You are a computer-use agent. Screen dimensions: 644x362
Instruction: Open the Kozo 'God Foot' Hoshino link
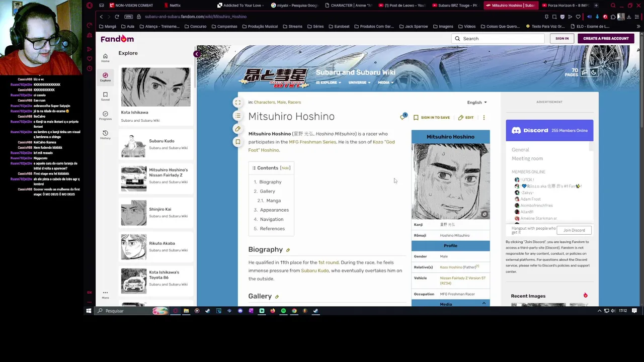click(x=321, y=146)
